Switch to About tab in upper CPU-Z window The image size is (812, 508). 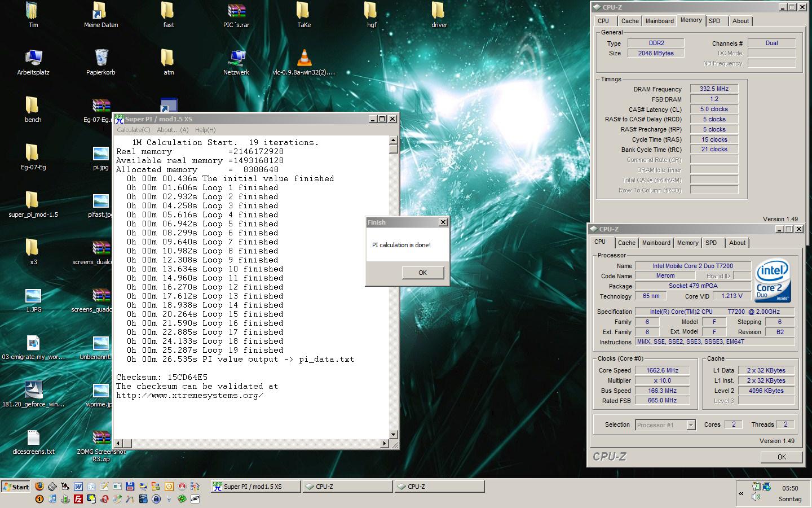(740, 21)
